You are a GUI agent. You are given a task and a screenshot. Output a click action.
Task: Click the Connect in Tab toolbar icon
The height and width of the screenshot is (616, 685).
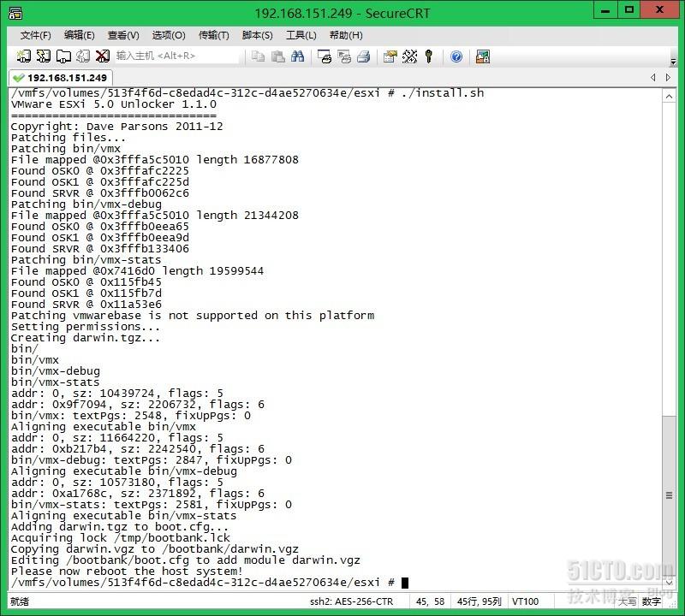63,56
